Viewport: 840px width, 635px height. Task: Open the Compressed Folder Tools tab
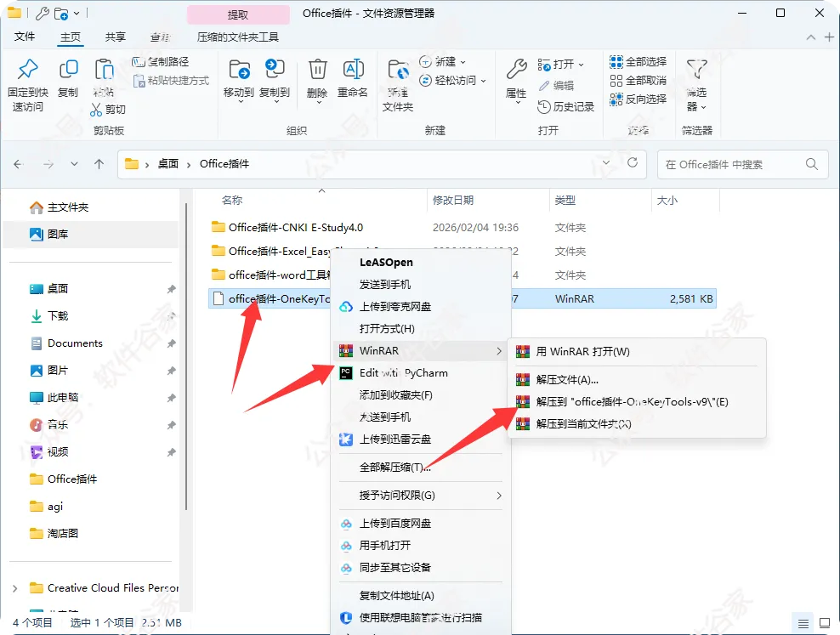point(238,37)
